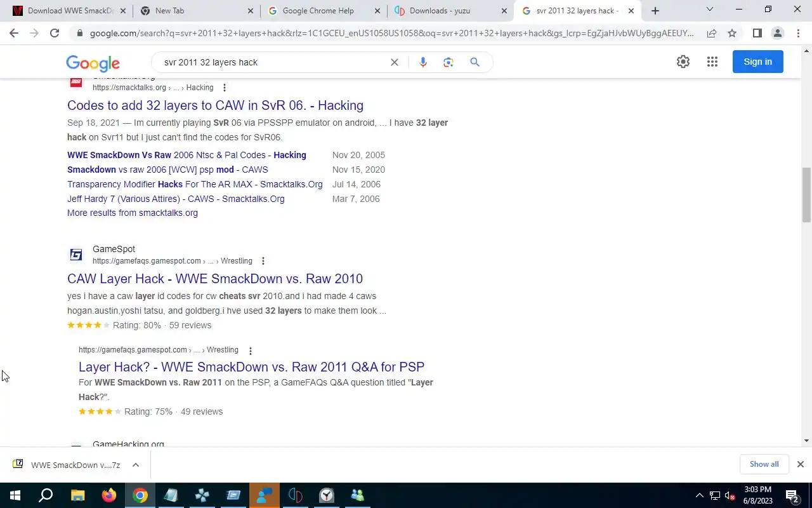Click Show all downloads button
The width and height of the screenshot is (812, 508).
(x=764, y=464)
